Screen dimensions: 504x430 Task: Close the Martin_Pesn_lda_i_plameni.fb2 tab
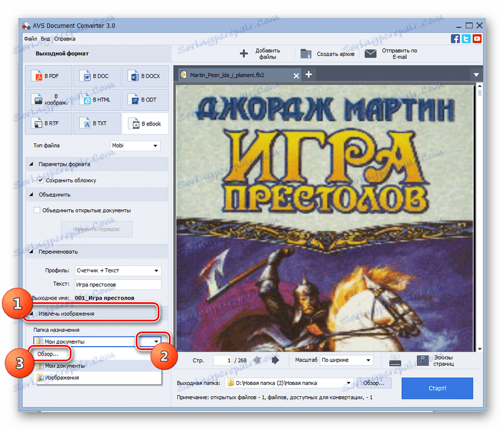click(x=296, y=75)
